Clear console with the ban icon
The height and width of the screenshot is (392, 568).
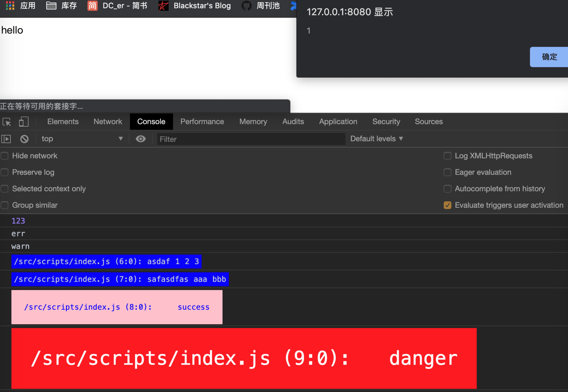pyautogui.click(x=24, y=139)
